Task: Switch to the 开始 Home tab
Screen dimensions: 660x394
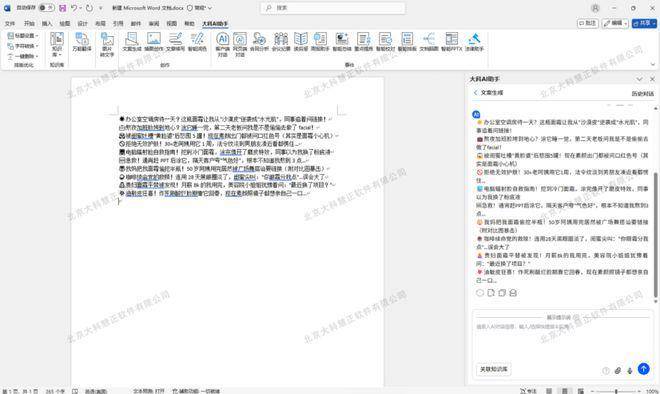Action: coord(29,24)
